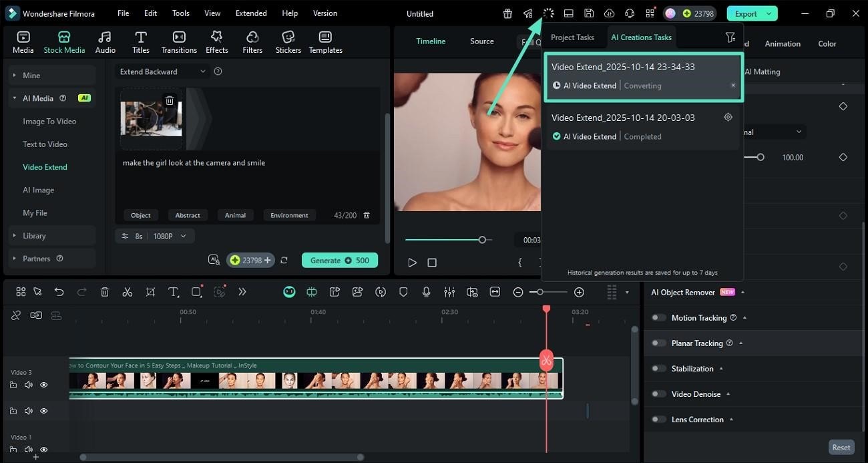Delete selected clip with trash icon
The image size is (868, 463).
click(105, 292)
